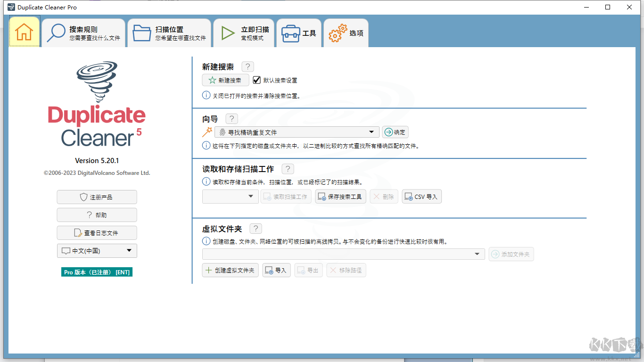Click the info icon beside 这将在下列指定的磁盘 text
The width and height of the screenshot is (644, 362).
(x=206, y=146)
